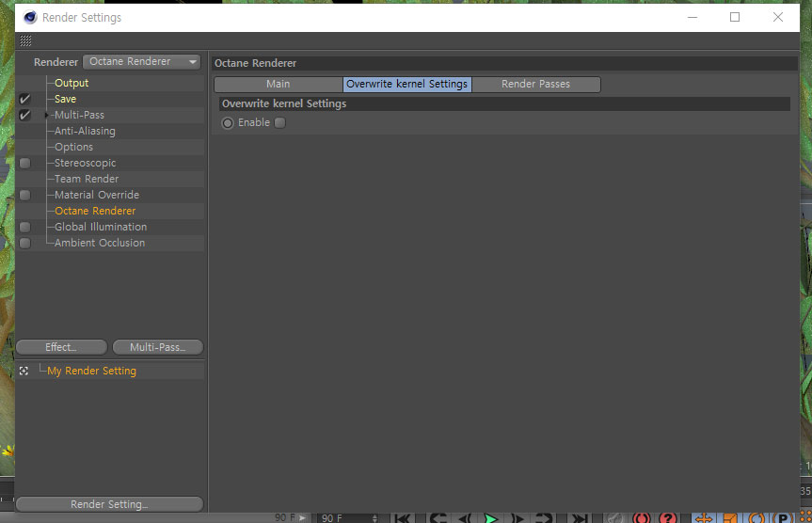Viewport: 812px width, 523px height.
Task: Click the dotted grip icon under title bar
Action: point(25,41)
